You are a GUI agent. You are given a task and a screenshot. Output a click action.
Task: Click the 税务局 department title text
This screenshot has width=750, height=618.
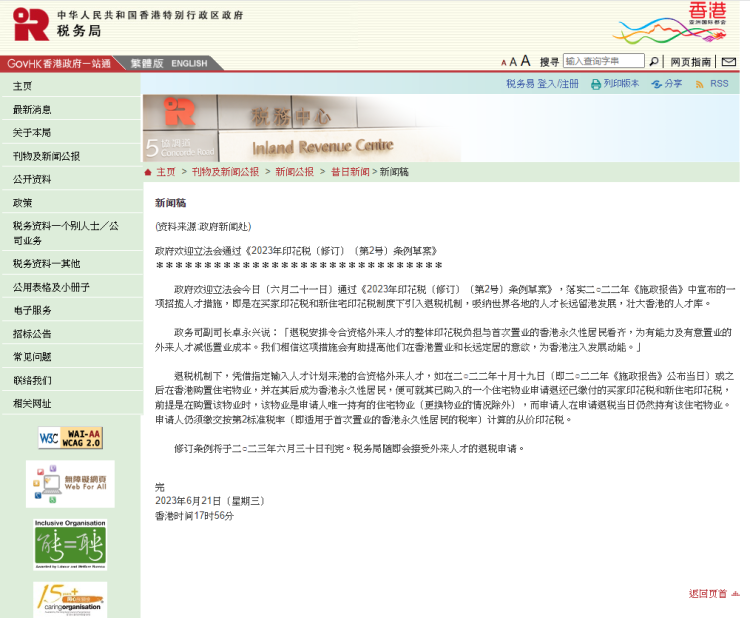pyautogui.click(x=79, y=31)
